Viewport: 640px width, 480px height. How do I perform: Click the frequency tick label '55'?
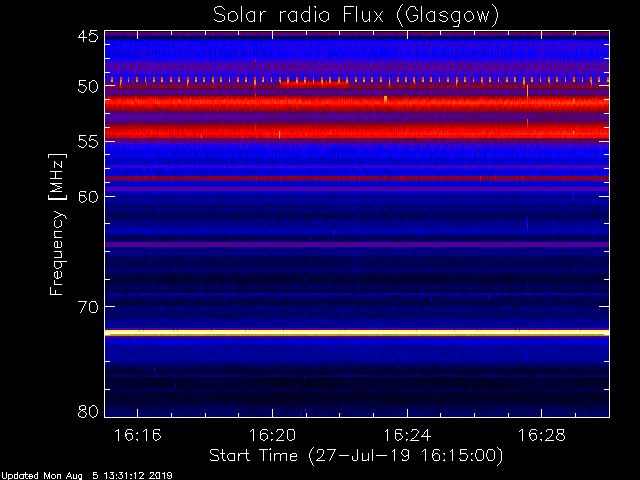(x=88, y=142)
